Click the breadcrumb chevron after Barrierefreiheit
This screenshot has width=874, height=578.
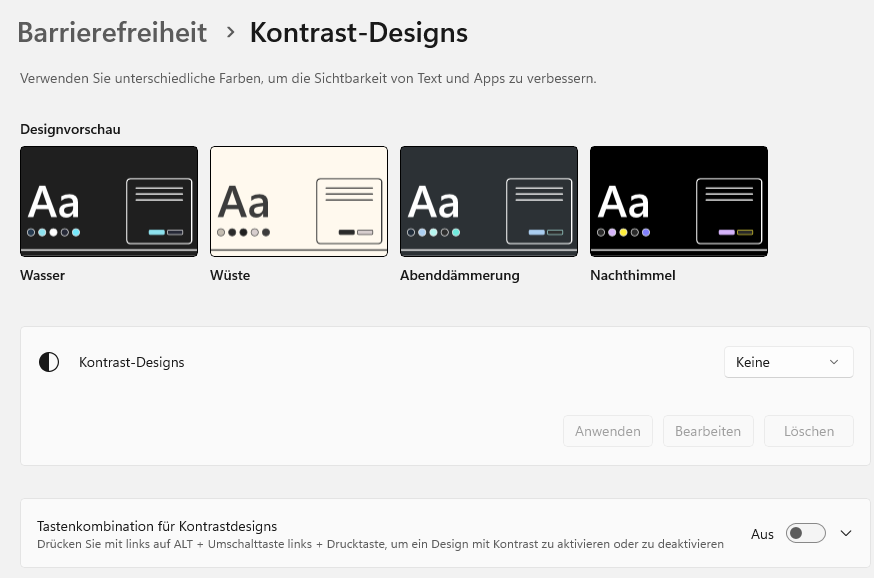click(231, 32)
